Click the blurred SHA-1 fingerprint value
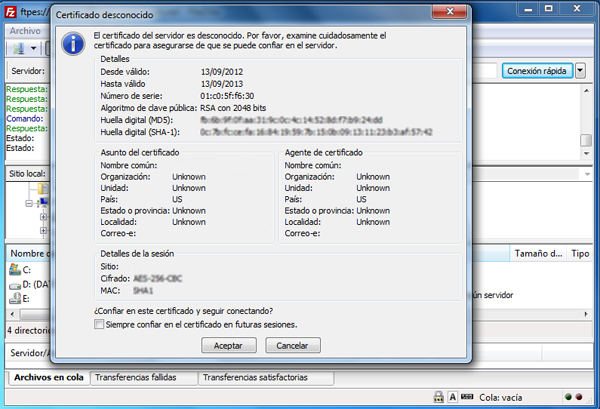The width and height of the screenshot is (600, 409). pyautogui.click(x=316, y=132)
